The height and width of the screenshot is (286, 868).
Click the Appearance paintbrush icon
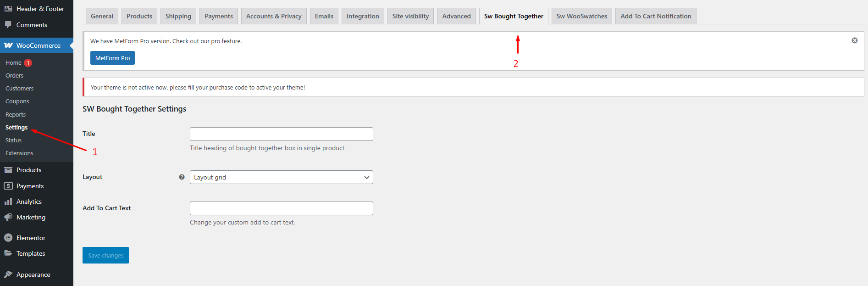tap(8, 275)
